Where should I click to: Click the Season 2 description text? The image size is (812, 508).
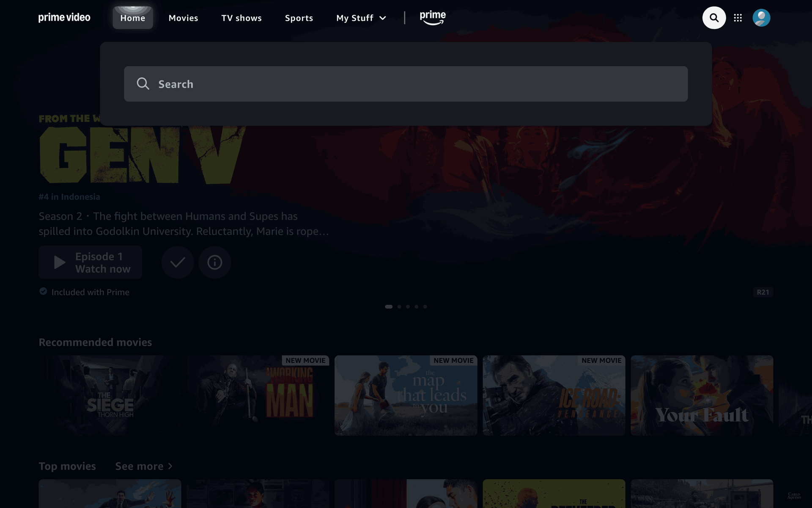(184, 224)
